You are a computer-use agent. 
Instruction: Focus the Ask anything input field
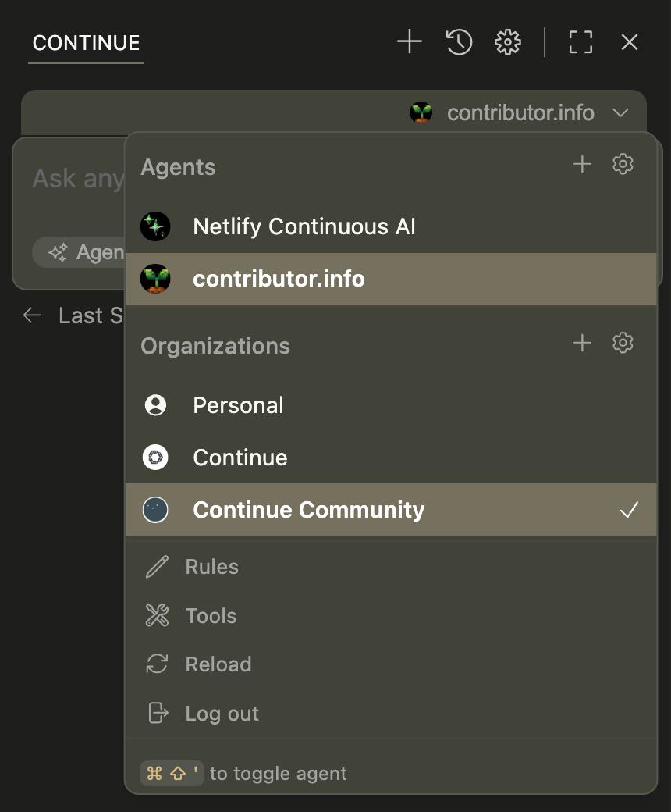78,179
